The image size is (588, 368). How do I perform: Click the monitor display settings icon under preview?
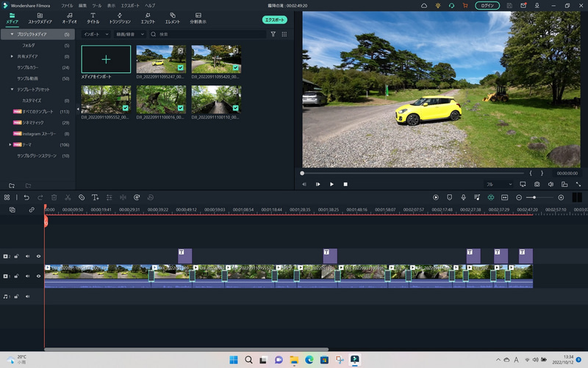(523, 185)
